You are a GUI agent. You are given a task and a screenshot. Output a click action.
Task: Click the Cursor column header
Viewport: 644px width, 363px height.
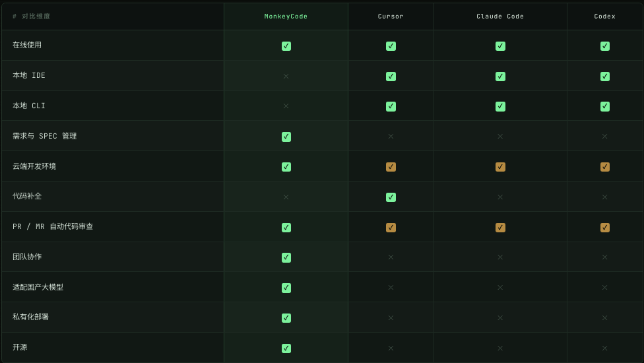coord(391,16)
